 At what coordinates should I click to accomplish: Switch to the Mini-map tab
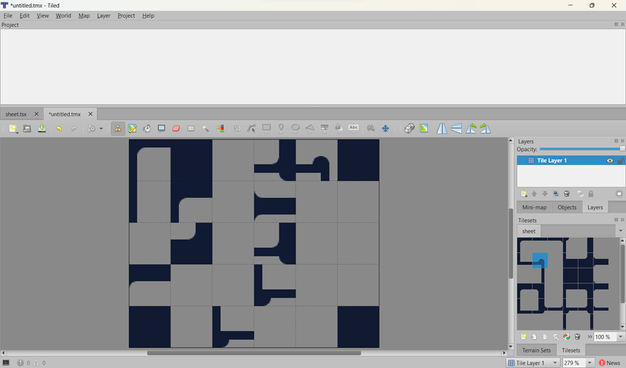pos(534,207)
